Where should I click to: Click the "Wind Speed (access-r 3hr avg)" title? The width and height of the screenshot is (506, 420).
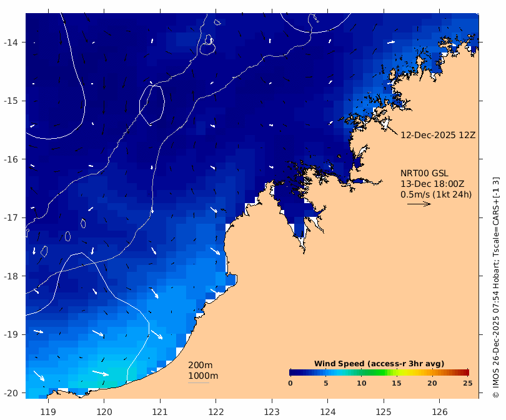379,364
